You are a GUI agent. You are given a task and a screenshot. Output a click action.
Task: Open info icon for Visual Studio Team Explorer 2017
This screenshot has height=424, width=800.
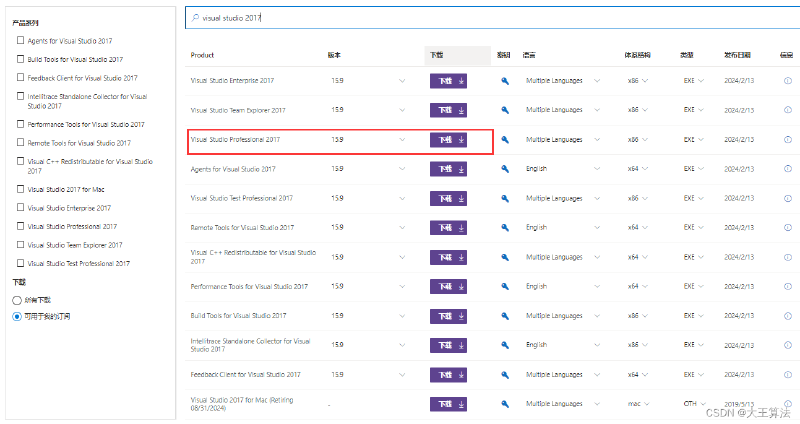787,110
